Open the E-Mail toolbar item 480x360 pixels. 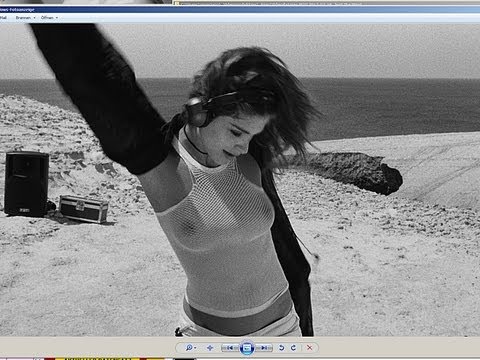click(x=3, y=18)
